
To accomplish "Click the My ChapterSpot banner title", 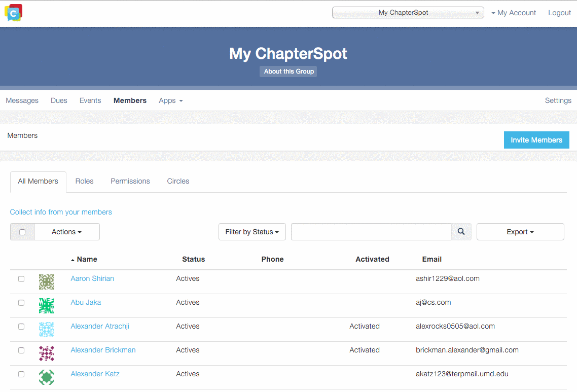I will click(x=288, y=54).
